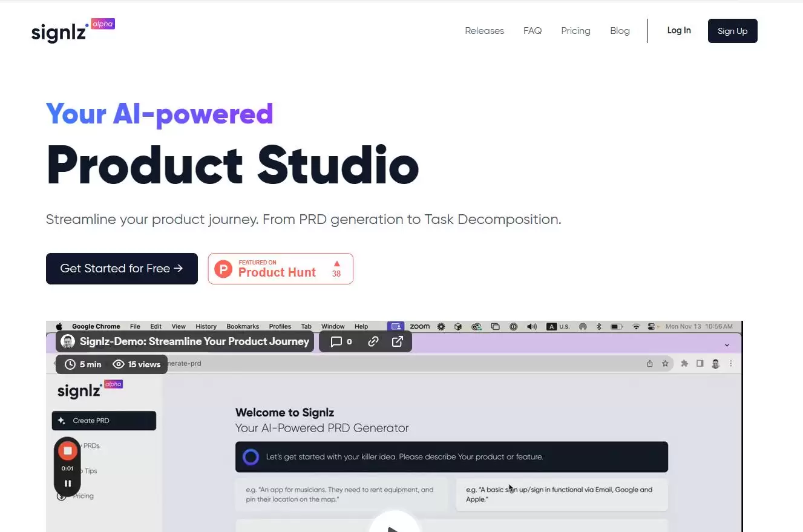This screenshot has width=803, height=532.
Task: Collapse the video title banner chevron
Action: click(726, 344)
